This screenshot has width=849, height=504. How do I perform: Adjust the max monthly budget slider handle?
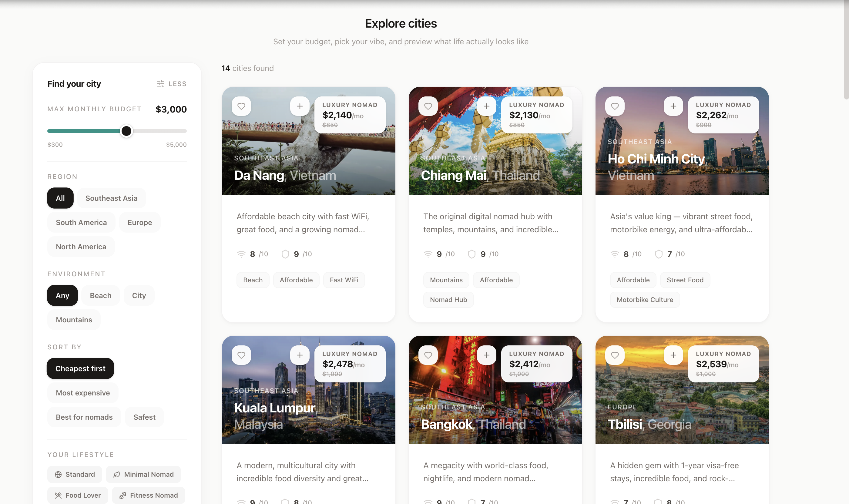tap(126, 131)
